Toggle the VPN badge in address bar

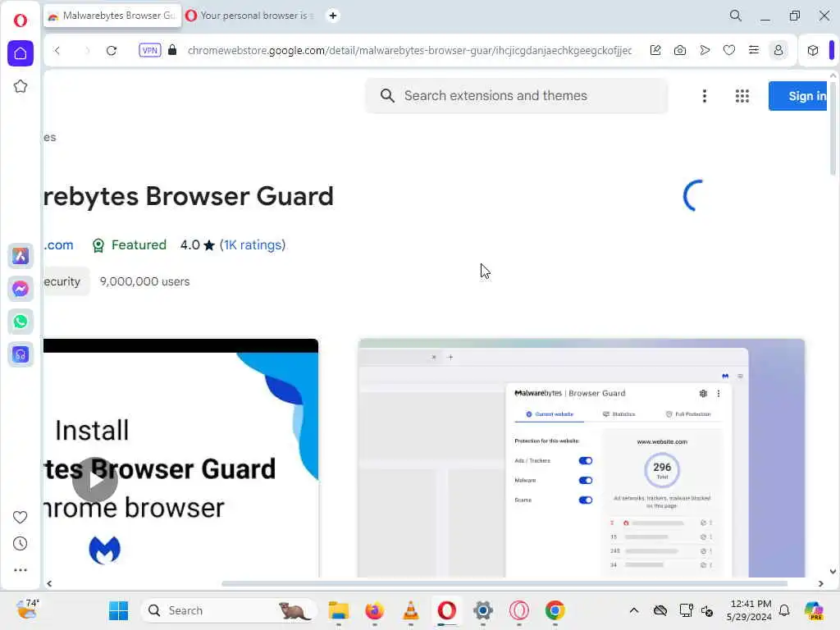tap(149, 50)
